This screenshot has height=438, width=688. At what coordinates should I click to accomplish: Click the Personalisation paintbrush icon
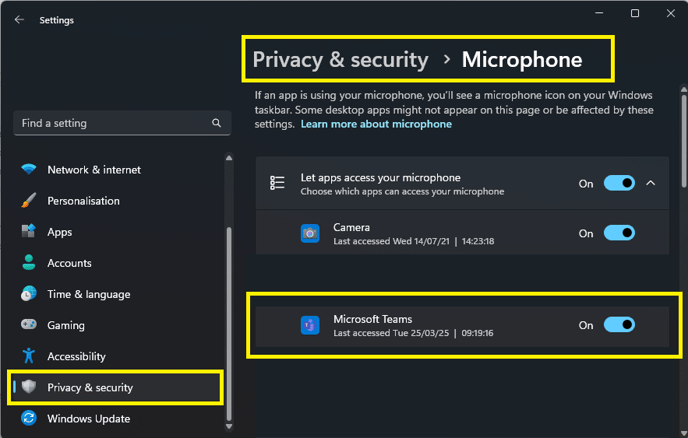pyautogui.click(x=29, y=201)
